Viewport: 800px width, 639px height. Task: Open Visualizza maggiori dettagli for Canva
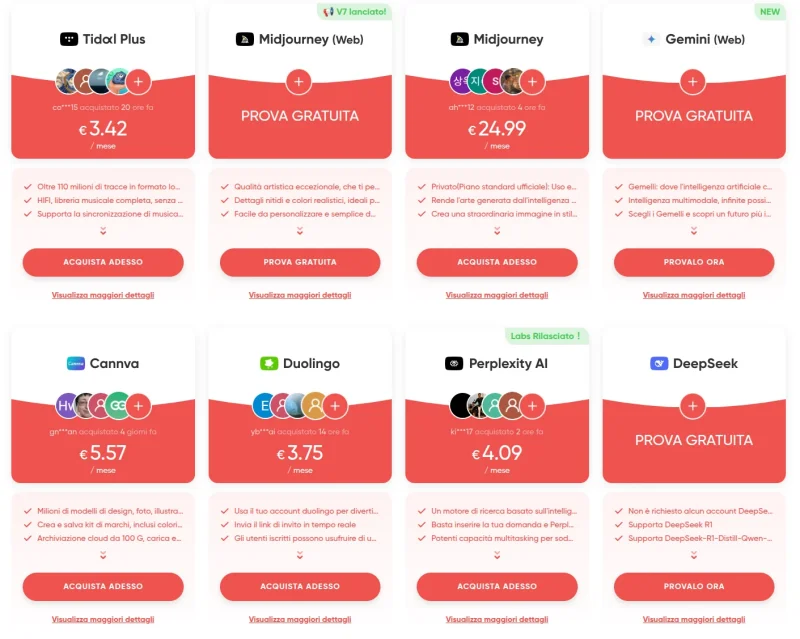(x=103, y=619)
